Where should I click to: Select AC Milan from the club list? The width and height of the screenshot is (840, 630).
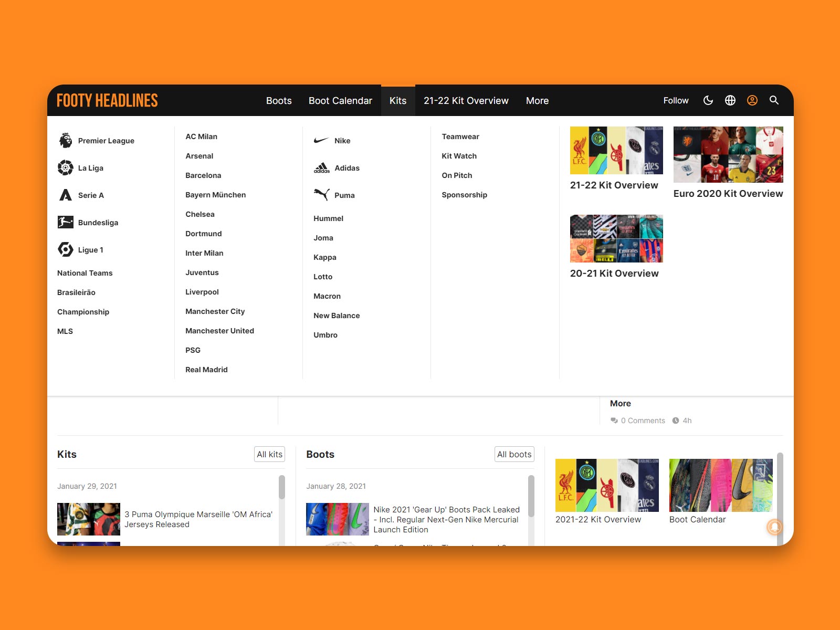(201, 136)
